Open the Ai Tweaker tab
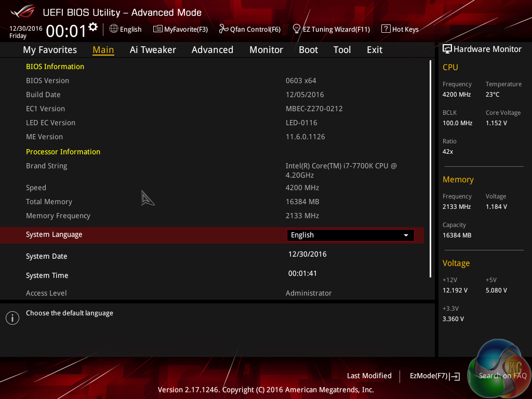This screenshot has width=532, height=399. click(x=153, y=50)
